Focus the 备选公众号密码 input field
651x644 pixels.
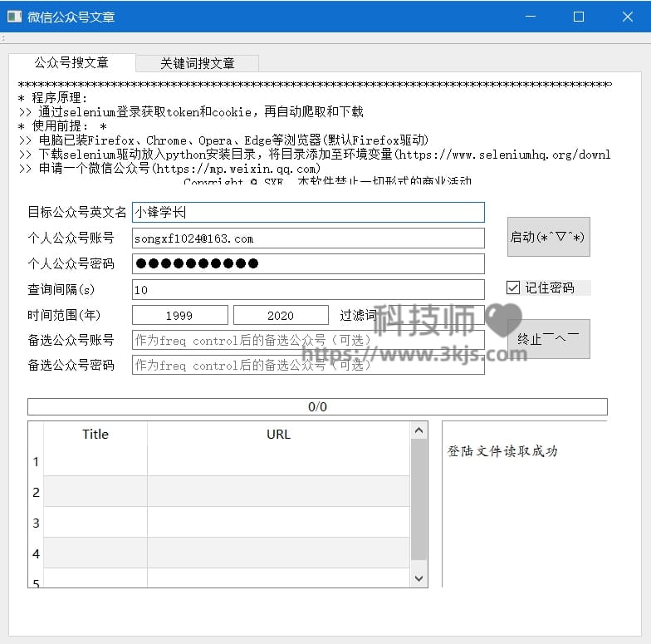308,365
